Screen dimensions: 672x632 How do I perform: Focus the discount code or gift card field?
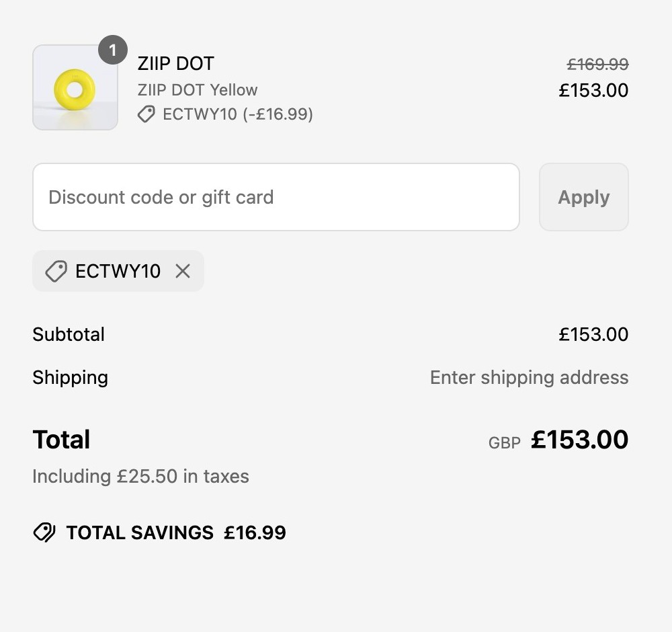pyautogui.click(x=276, y=197)
